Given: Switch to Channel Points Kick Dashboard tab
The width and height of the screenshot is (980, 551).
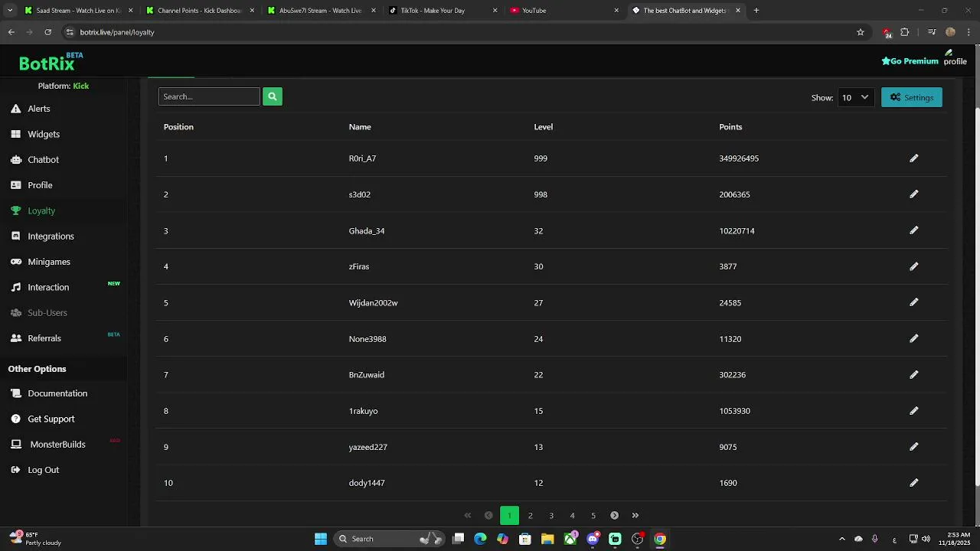Looking at the screenshot, I should pos(200,11).
